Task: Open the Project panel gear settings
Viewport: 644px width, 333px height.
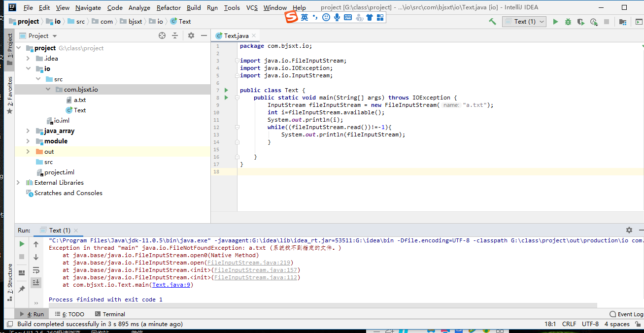Action: coord(191,35)
